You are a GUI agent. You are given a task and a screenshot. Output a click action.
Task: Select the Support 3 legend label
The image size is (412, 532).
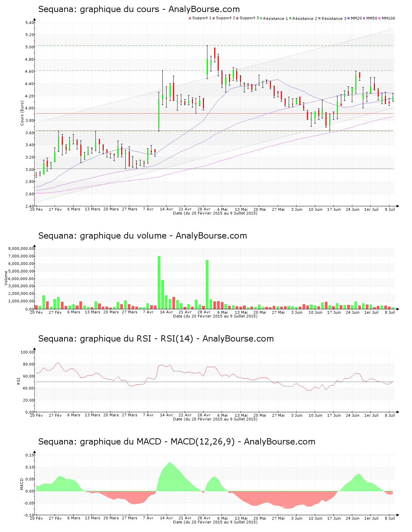click(x=249, y=18)
